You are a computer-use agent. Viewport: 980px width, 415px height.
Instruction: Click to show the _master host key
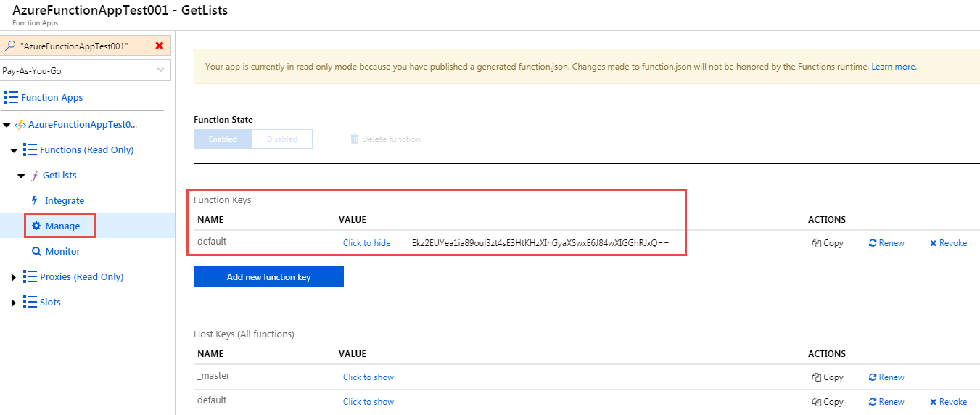[368, 377]
